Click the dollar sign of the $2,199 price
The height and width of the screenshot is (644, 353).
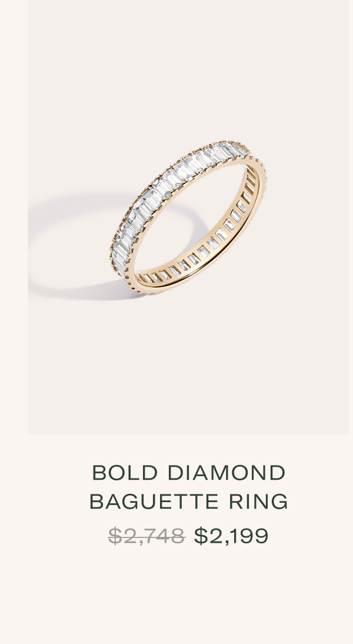(x=200, y=536)
